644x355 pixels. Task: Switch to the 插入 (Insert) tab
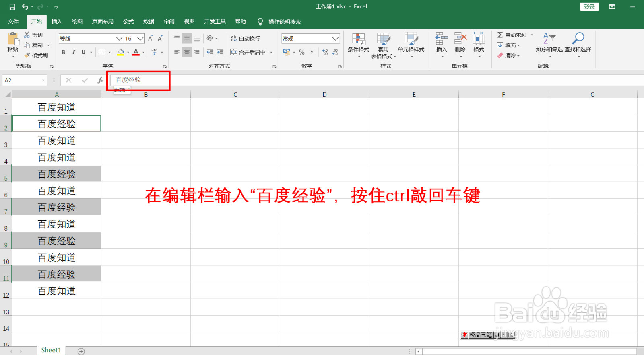tap(57, 22)
